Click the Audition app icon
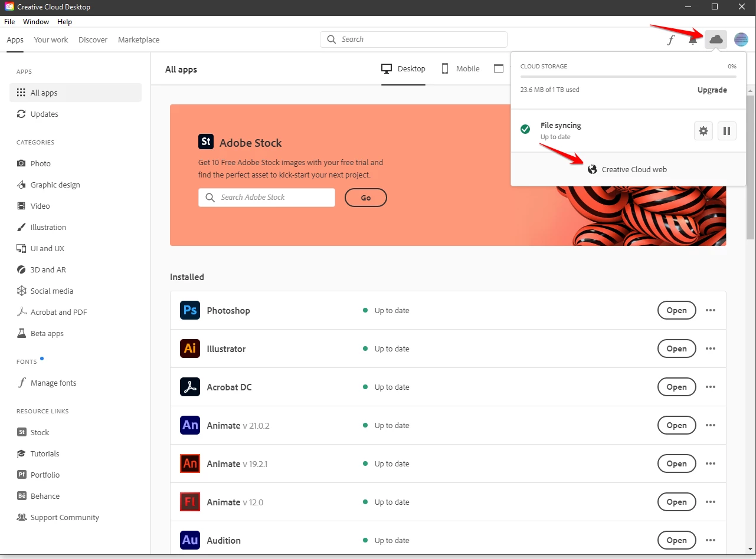 [x=190, y=540]
